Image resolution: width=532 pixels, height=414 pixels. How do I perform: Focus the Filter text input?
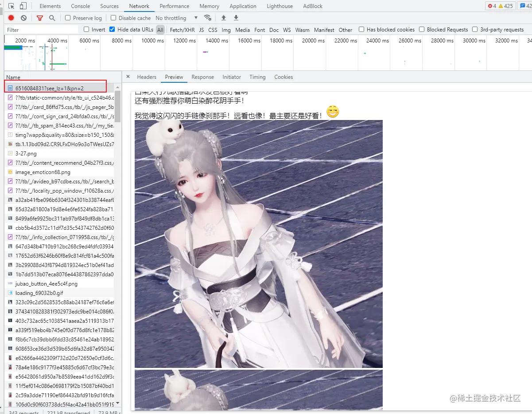[42, 30]
